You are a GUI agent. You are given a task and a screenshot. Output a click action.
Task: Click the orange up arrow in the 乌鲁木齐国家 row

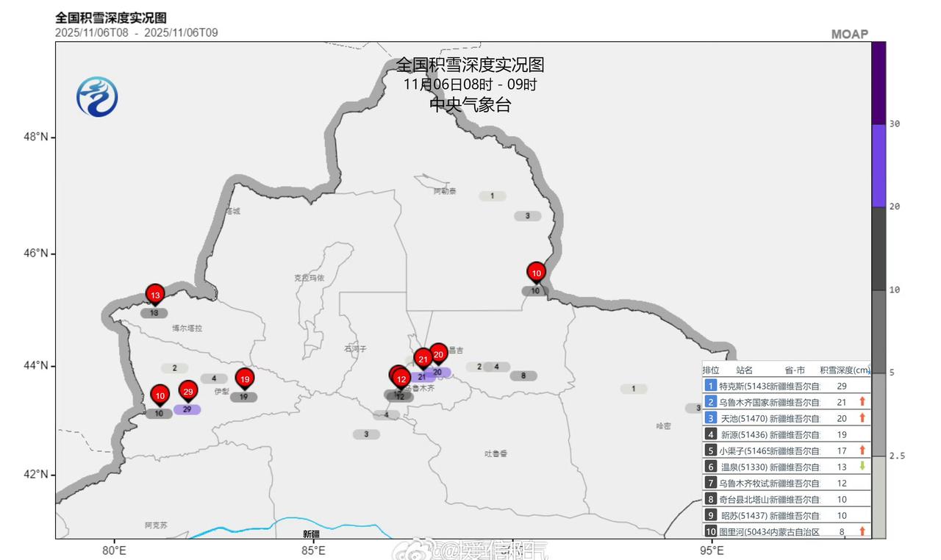click(x=862, y=401)
